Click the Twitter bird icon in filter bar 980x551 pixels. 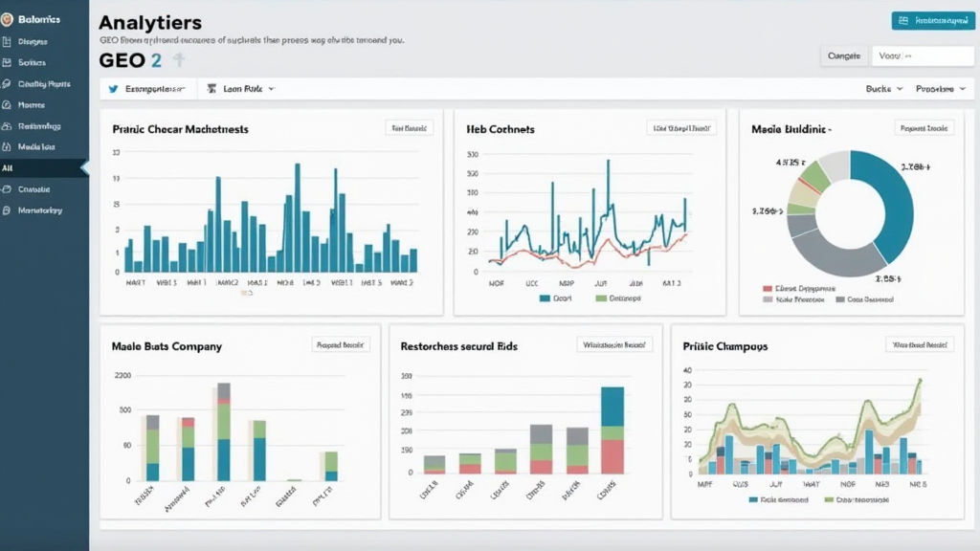tap(113, 89)
